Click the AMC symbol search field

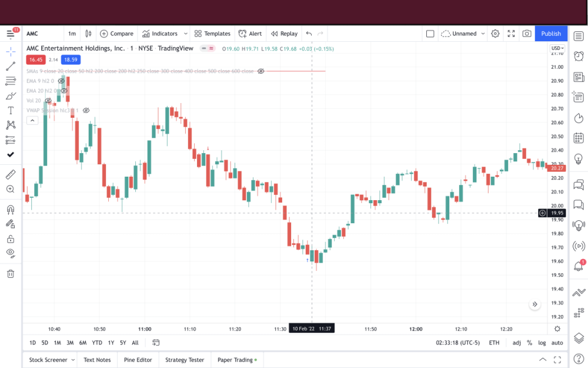41,34
